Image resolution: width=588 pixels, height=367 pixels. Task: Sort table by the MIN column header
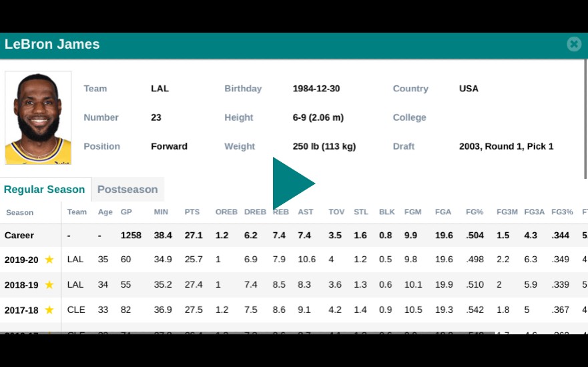161,212
